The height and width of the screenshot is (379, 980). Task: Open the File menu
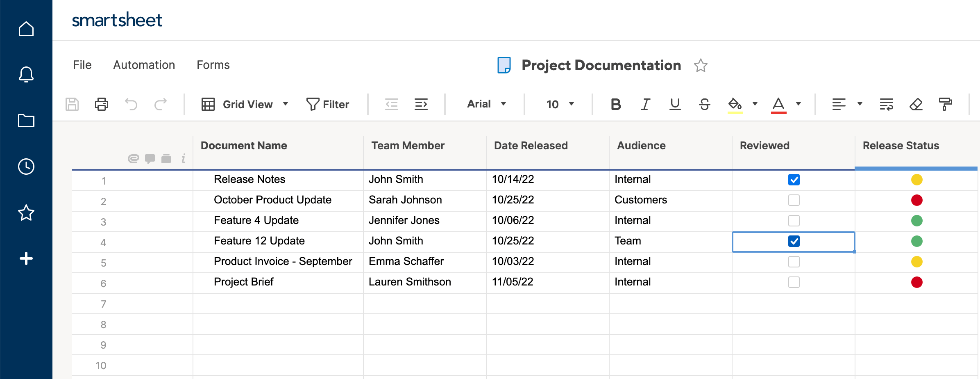[x=82, y=65]
